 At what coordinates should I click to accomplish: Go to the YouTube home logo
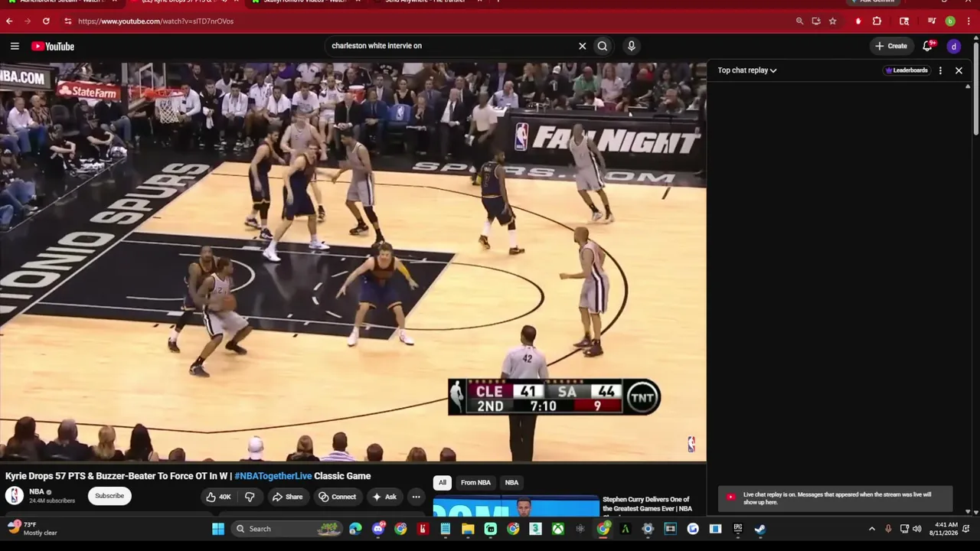coord(53,47)
